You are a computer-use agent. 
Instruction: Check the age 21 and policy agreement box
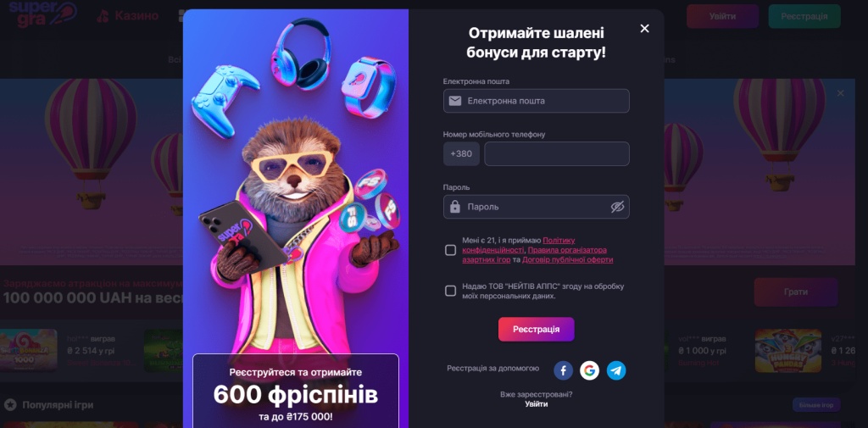[451, 250]
